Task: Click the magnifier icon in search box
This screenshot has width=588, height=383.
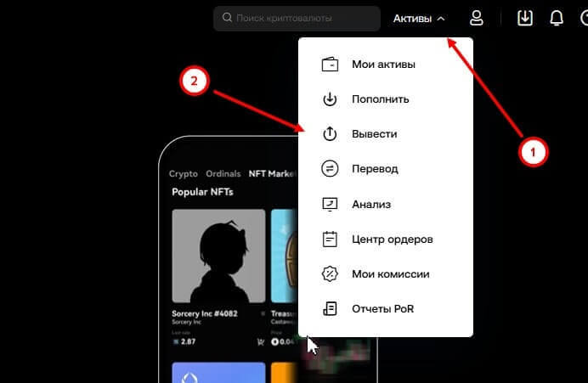Action: 227,18
